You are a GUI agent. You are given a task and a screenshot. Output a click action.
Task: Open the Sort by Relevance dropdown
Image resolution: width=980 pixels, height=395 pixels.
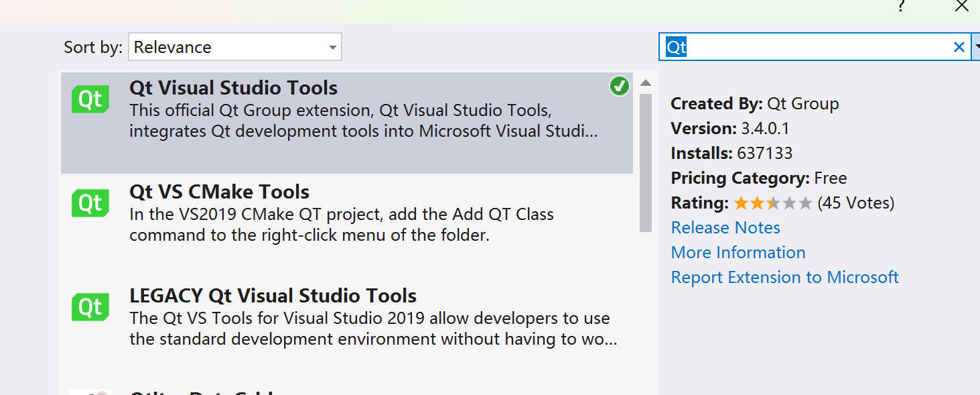pyautogui.click(x=235, y=47)
